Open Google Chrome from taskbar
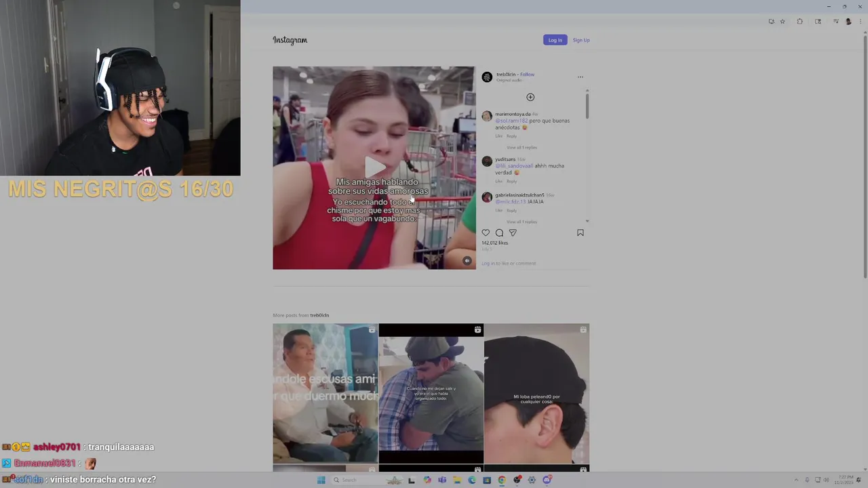This screenshot has height=488, width=868. [x=502, y=480]
